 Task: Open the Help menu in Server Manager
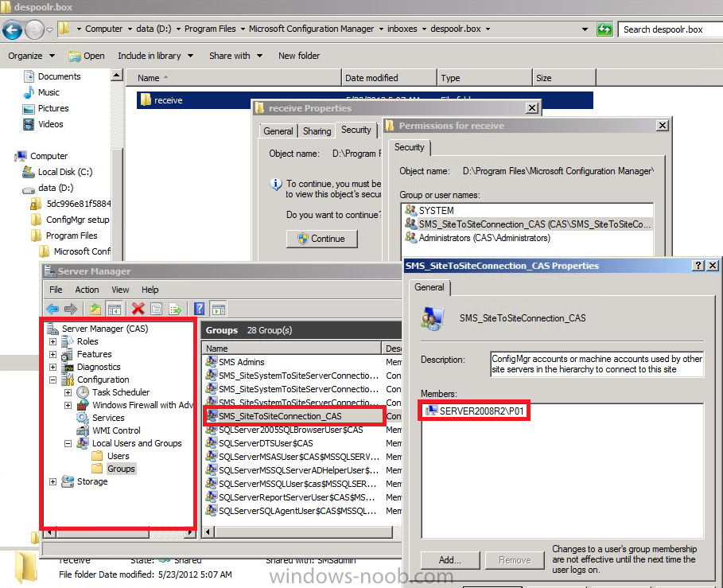tap(150, 290)
